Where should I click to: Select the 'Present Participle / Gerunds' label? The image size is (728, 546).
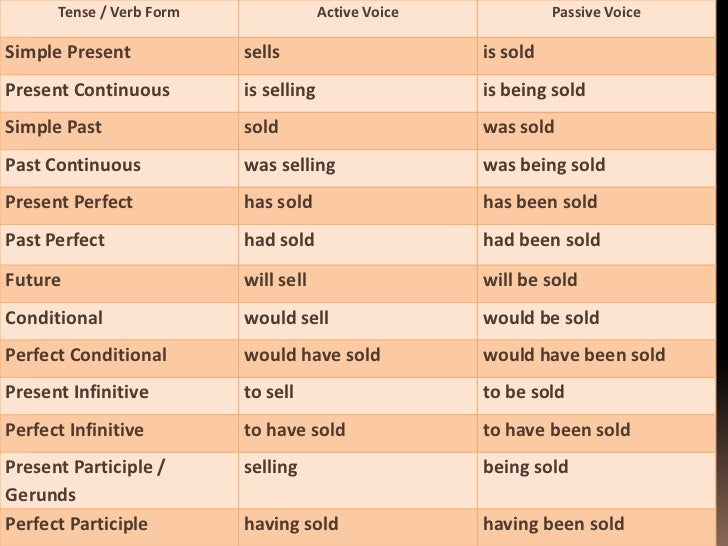click(85, 481)
